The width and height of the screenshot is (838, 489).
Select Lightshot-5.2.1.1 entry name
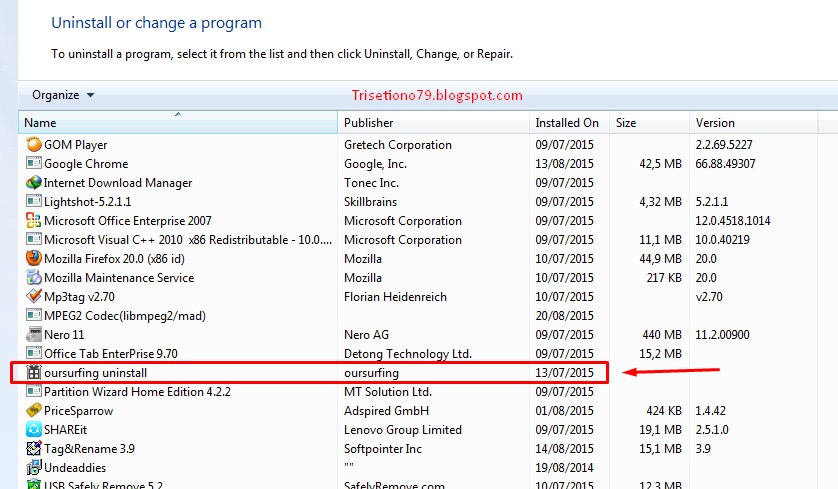click(x=88, y=201)
